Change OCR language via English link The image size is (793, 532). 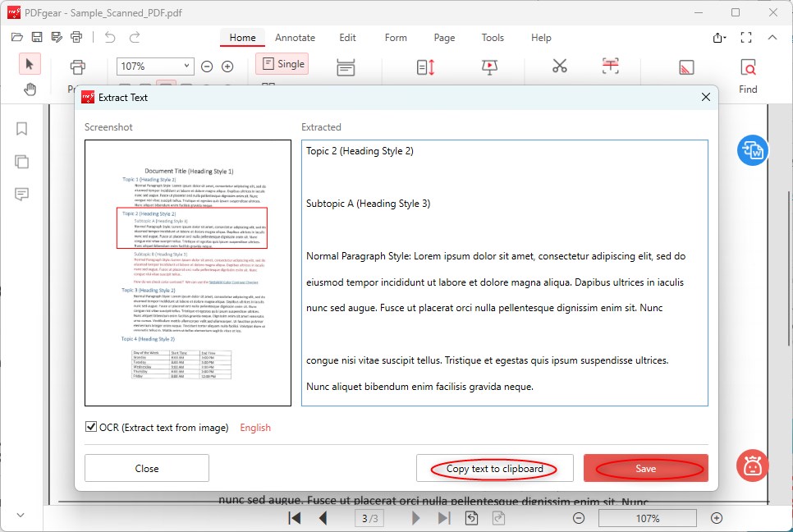coord(254,428)
